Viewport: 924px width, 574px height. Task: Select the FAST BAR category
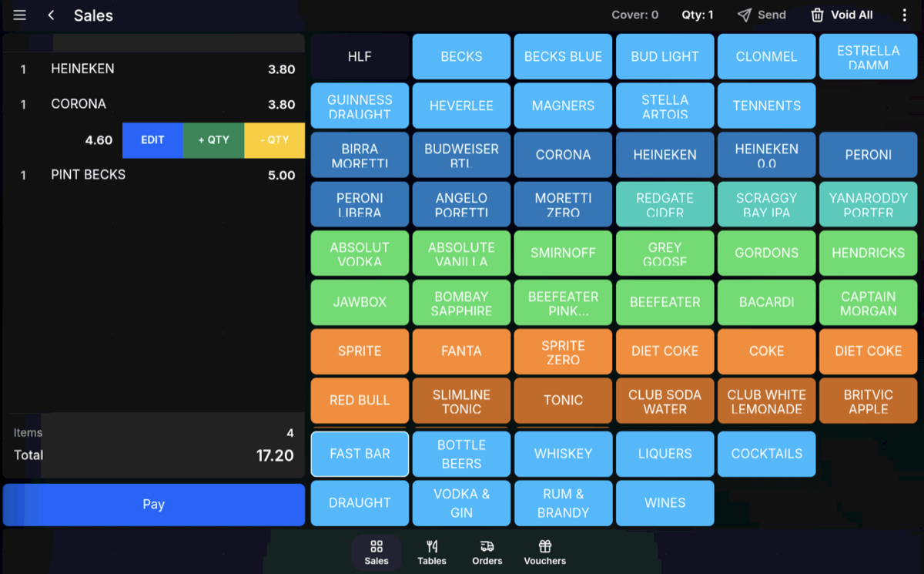click(x=360, y=454)
